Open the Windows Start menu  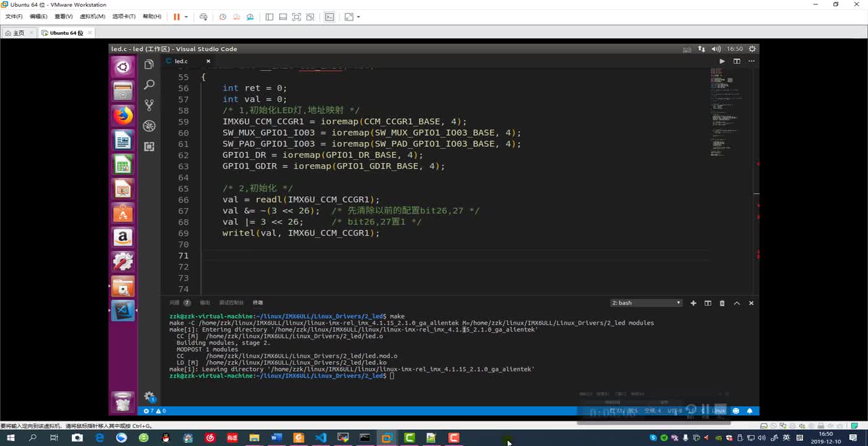11,437
